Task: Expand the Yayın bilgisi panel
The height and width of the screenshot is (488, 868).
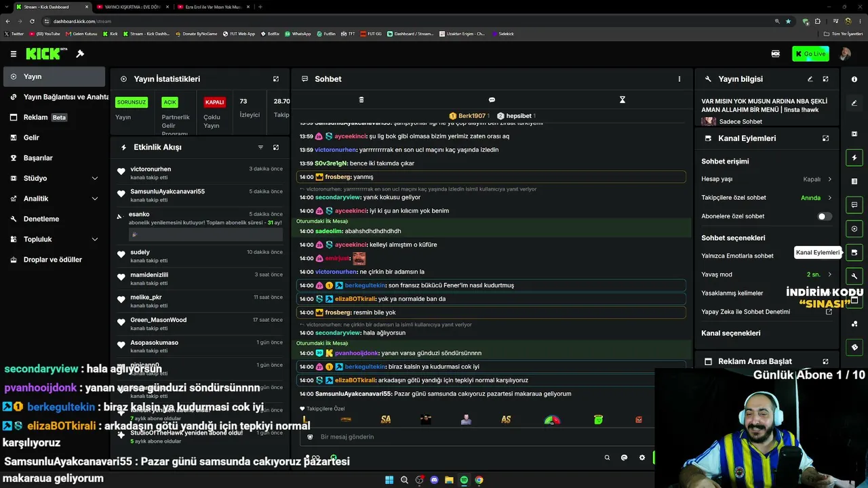Action: tap(825, 79)
